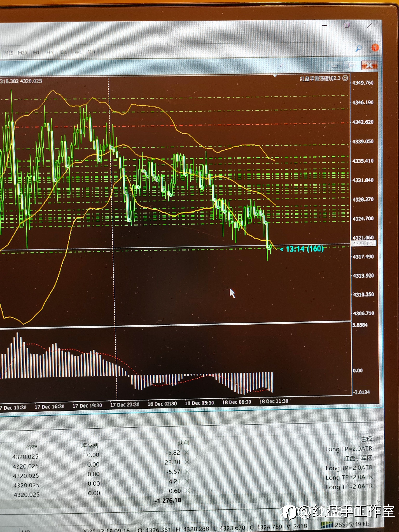Sort by the 价格 price column header
The height and width of the screenshot is (532, 399).
coord(32,447)
